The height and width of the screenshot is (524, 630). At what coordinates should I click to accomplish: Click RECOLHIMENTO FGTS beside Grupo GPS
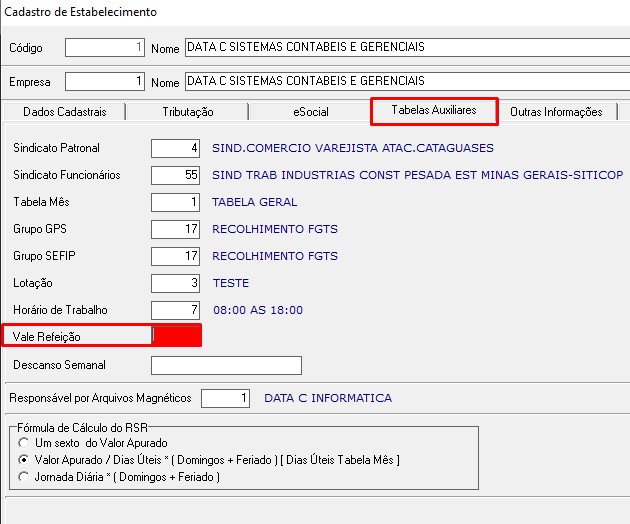point(275,229)
